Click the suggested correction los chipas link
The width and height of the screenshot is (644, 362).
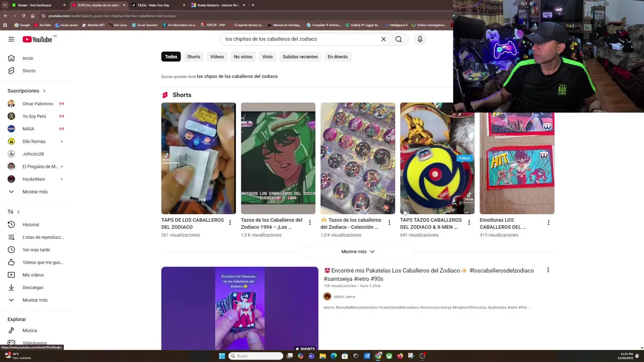237,76
